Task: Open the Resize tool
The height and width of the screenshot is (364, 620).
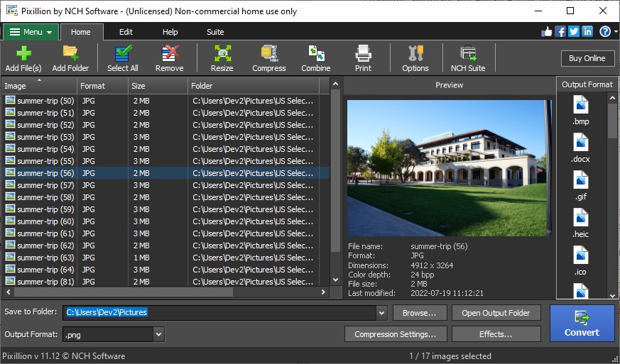Action: click(222, 58)
